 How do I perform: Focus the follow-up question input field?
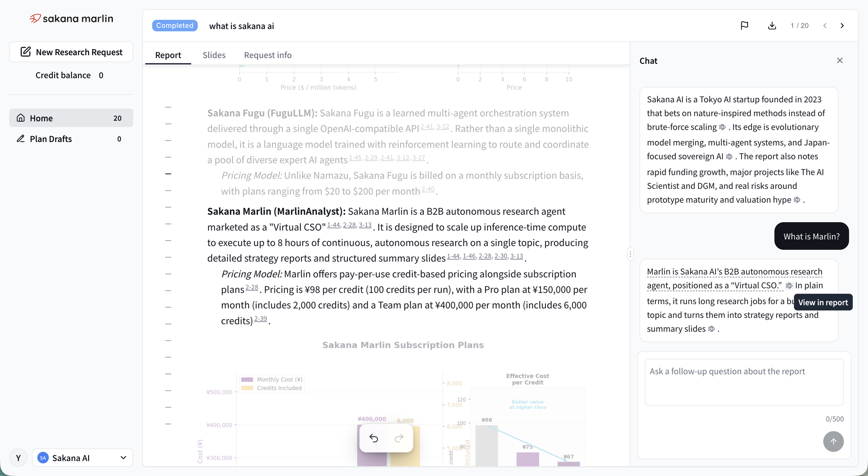pyautogui.click(x=744, y=382)
